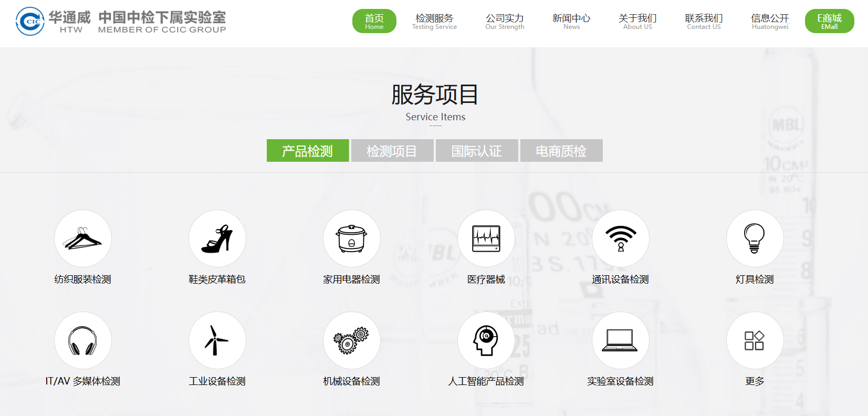Select the Wi-Fi communication equipment icon
The width and height of the screenshot is (868, 416).
pyautogui.click(x=621, y=238)
